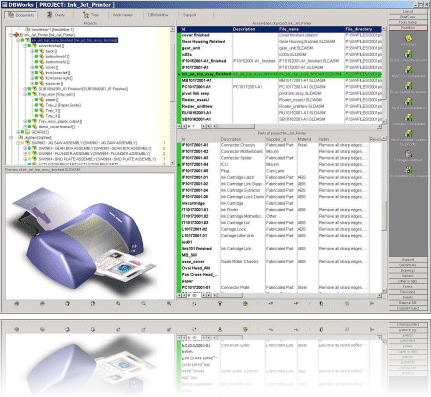Click the Changes Completed workflow icon

(x=408, y=118)
